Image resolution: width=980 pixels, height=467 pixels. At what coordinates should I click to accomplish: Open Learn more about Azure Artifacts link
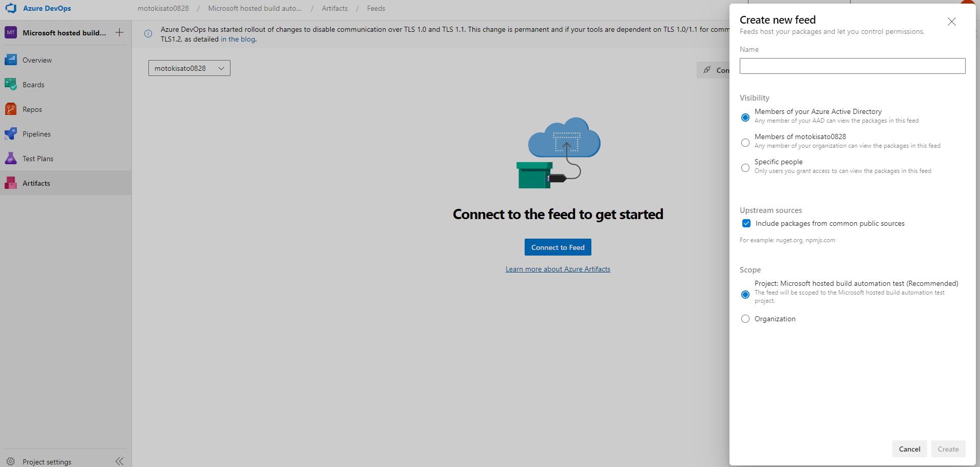point(558,269)
